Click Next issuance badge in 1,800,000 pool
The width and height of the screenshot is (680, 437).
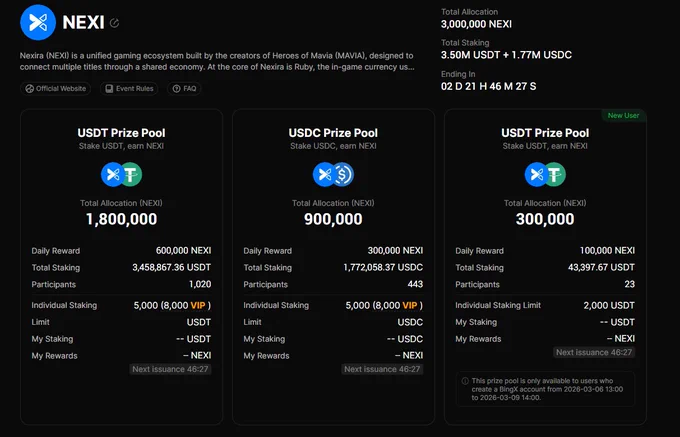[170, 369]
